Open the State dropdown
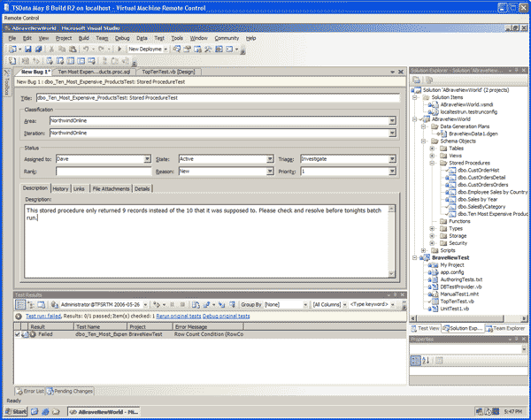The width and height of the screenshot is (531, 420). point(270,159)
